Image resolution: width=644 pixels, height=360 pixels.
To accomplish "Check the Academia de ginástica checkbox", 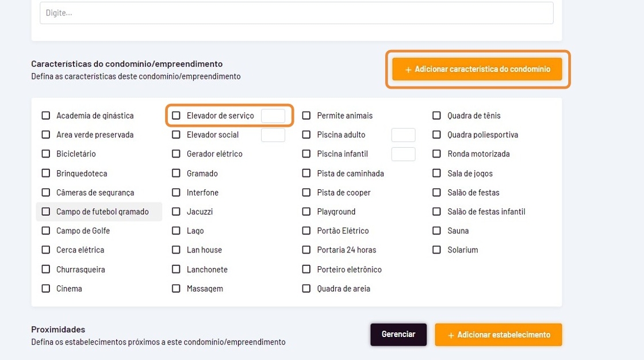I will click(46, 116).
